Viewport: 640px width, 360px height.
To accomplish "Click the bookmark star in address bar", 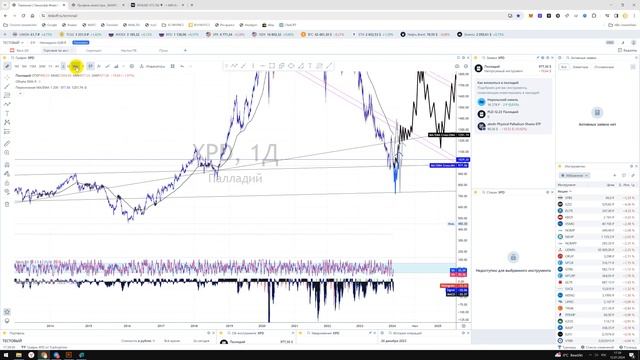I will click(x=518, y=16).
